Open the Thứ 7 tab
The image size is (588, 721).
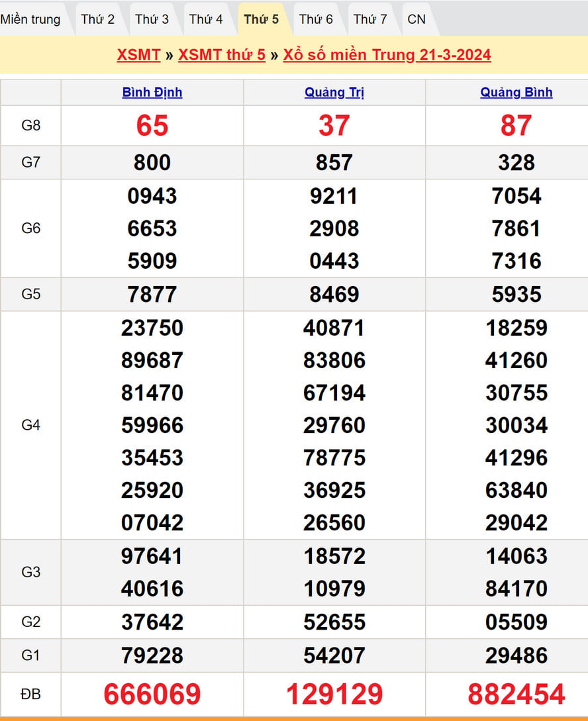[x=370, y=19]
